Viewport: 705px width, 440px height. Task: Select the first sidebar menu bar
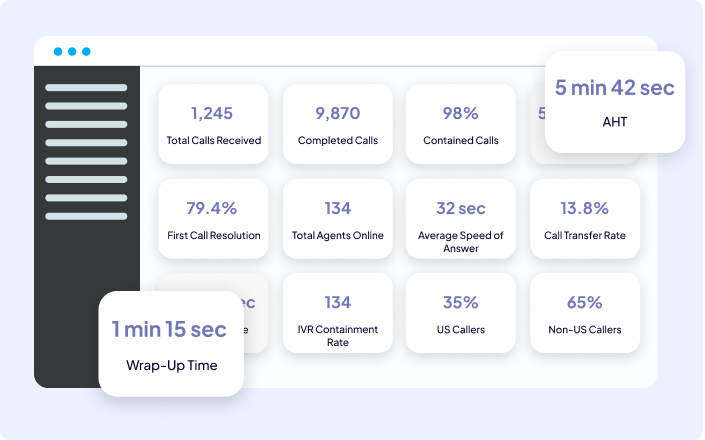click(x=86, y=88)
